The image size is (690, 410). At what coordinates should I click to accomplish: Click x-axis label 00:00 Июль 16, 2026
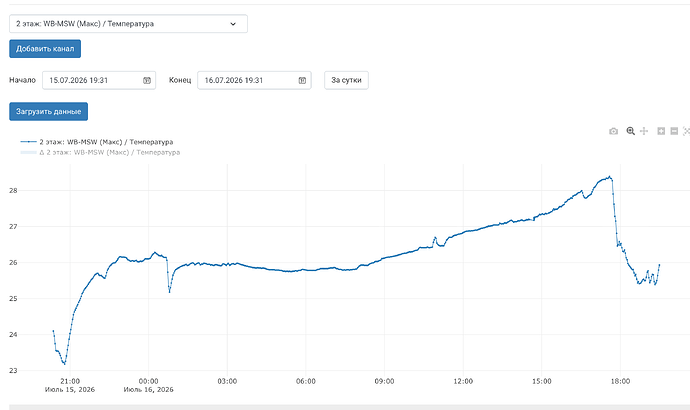(148, 385)
